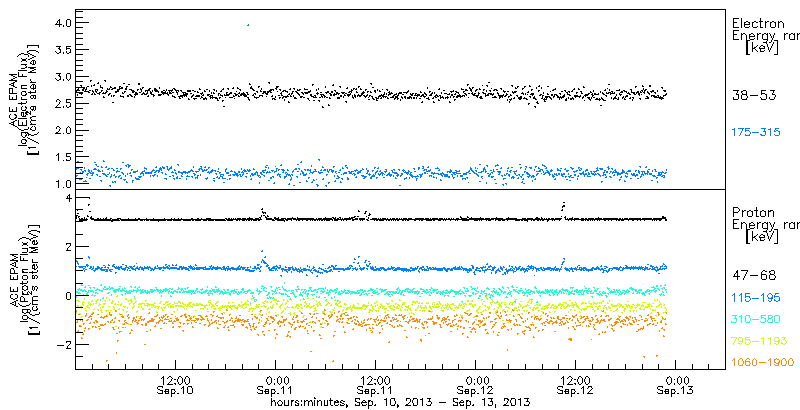Select the 175-315 electron energy legend label
The height and width of the screenshot is (410, 800).
coord(756,133)
